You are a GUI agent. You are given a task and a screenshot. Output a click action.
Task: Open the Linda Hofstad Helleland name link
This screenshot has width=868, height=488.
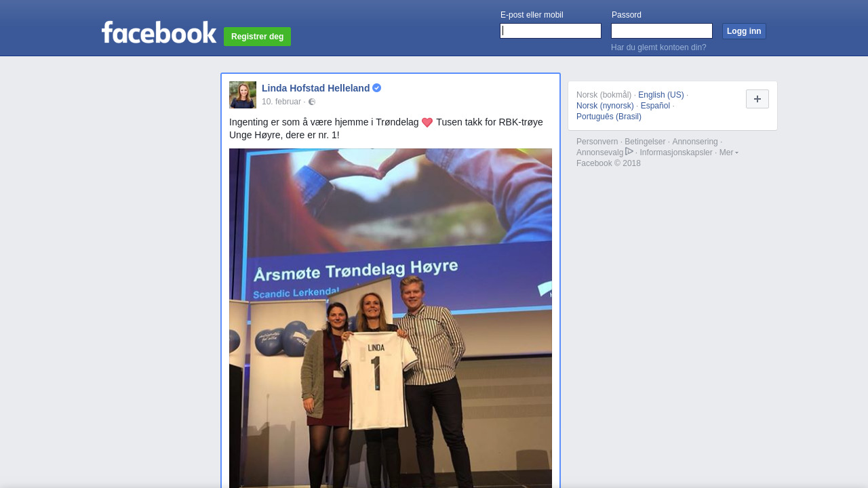point(316,88)
